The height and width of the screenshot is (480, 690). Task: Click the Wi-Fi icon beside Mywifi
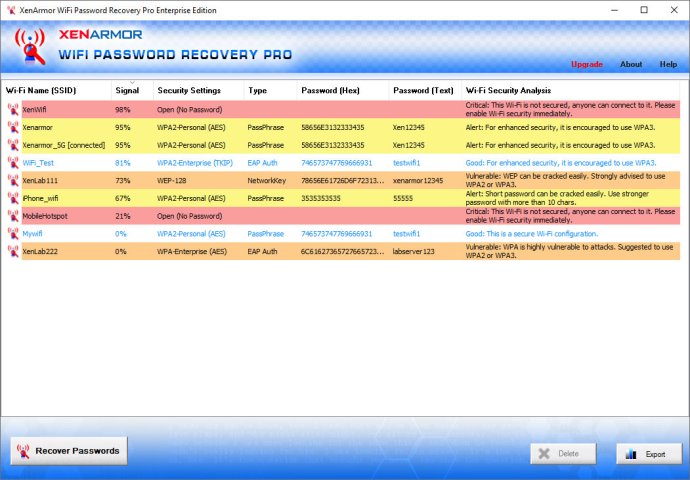click(x=13, y=234)
